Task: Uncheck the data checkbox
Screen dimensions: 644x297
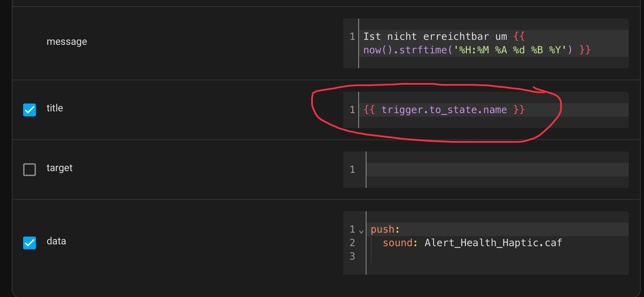Action: click(x=30, y=243)
